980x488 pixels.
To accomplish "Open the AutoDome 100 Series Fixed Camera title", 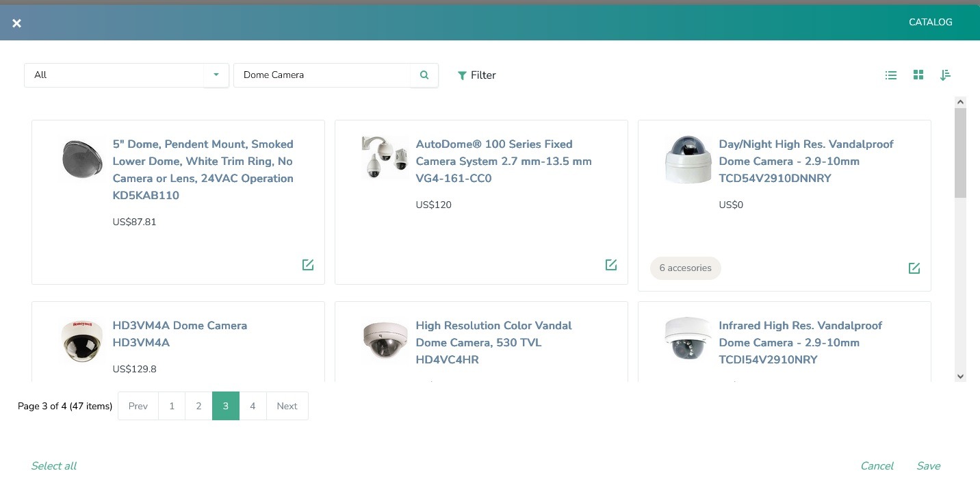I will point(504,162).
